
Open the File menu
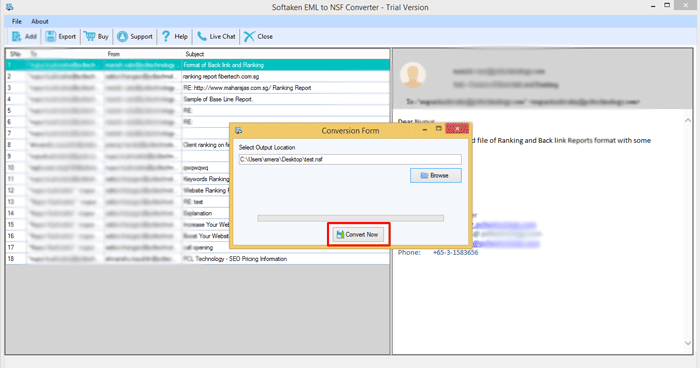point(17,21)
